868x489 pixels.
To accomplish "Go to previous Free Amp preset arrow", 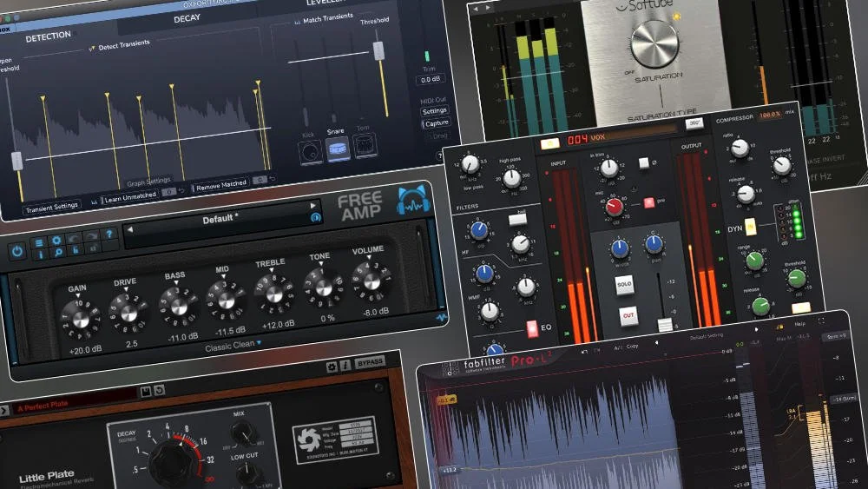I will coord(130,229).
